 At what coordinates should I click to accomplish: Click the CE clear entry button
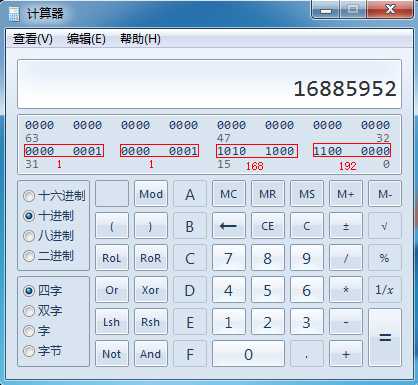pos(268,226)
